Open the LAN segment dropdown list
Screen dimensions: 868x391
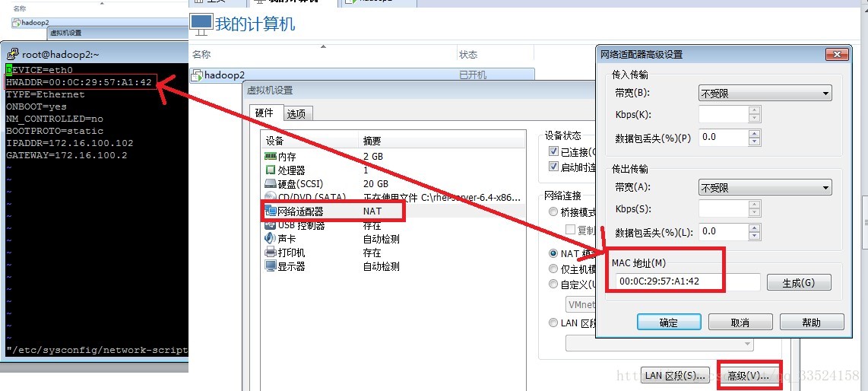[660, 344]
